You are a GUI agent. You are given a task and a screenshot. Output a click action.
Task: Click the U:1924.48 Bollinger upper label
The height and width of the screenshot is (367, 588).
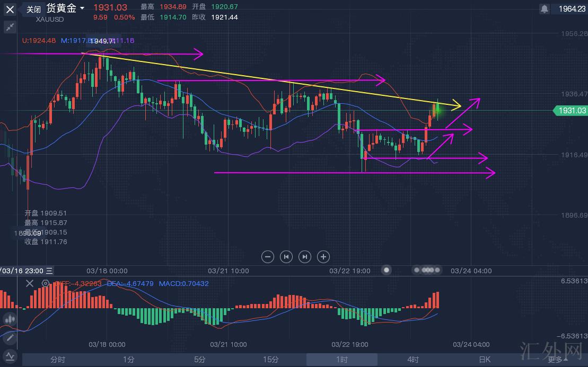coord(39,40)
